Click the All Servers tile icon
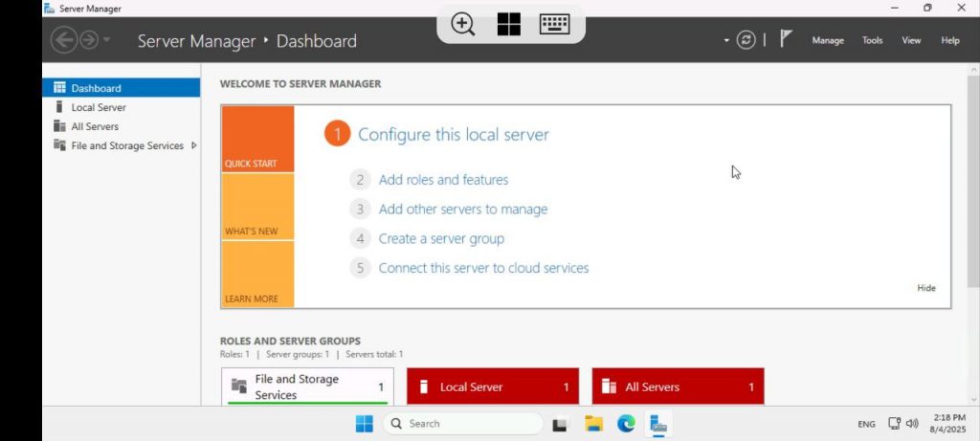 (x=609, y=386)
